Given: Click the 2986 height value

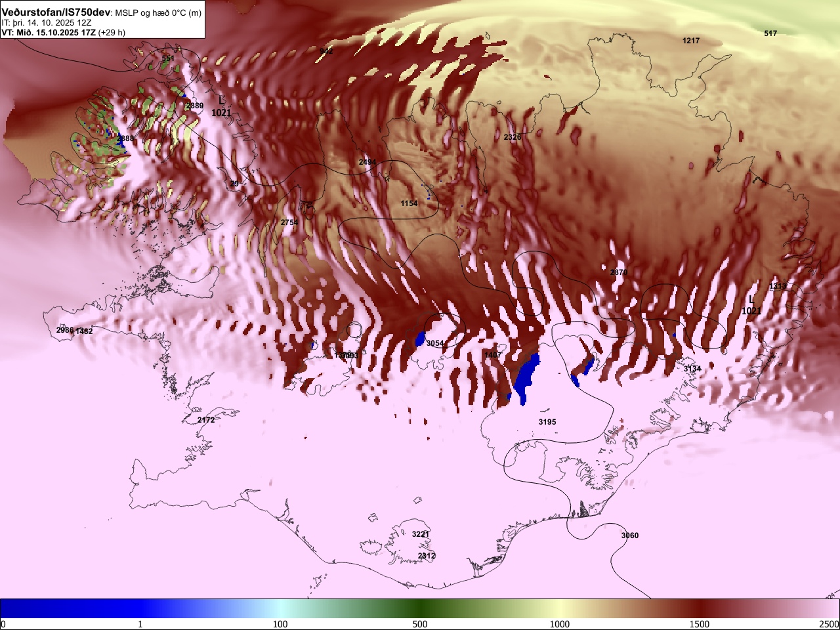Looking at the screenshot, I should tap(65, 330).
